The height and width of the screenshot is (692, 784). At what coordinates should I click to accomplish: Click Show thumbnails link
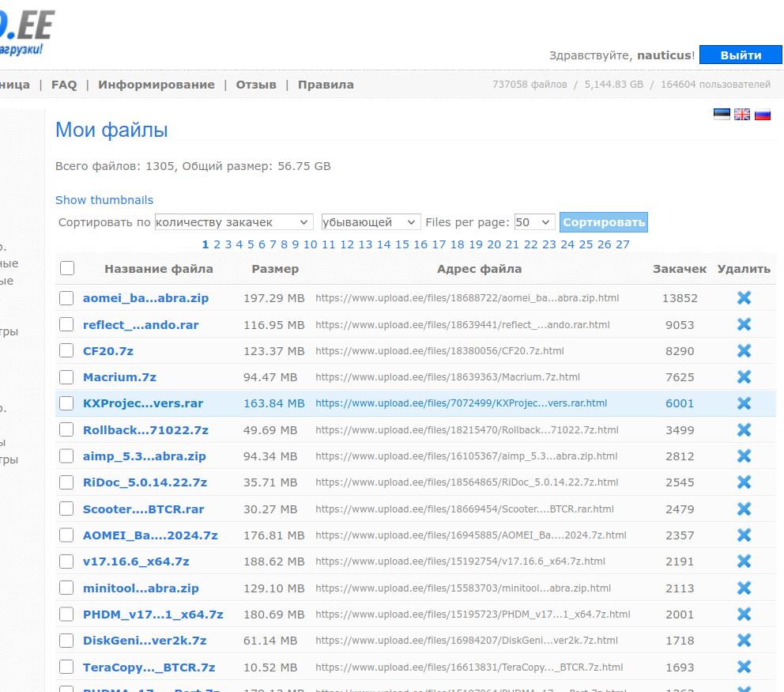point(104,200)
